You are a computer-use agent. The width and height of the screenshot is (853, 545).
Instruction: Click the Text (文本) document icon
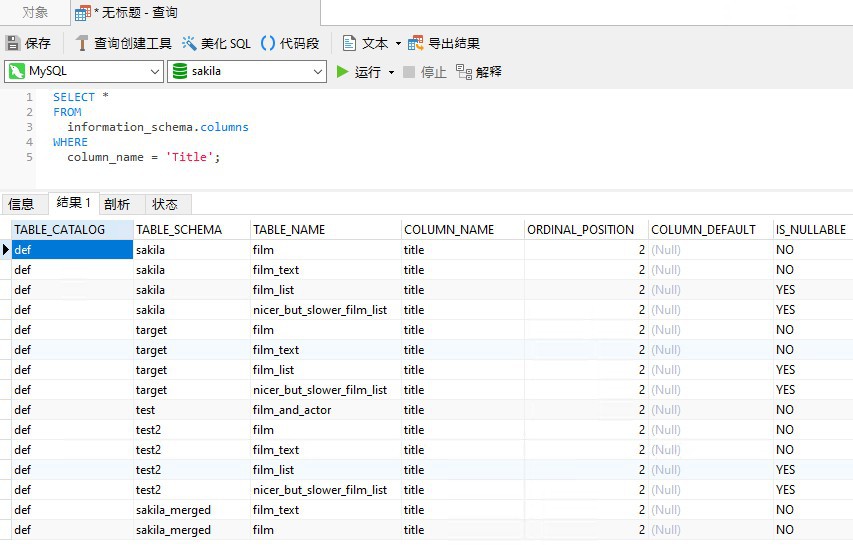[349, 43]
